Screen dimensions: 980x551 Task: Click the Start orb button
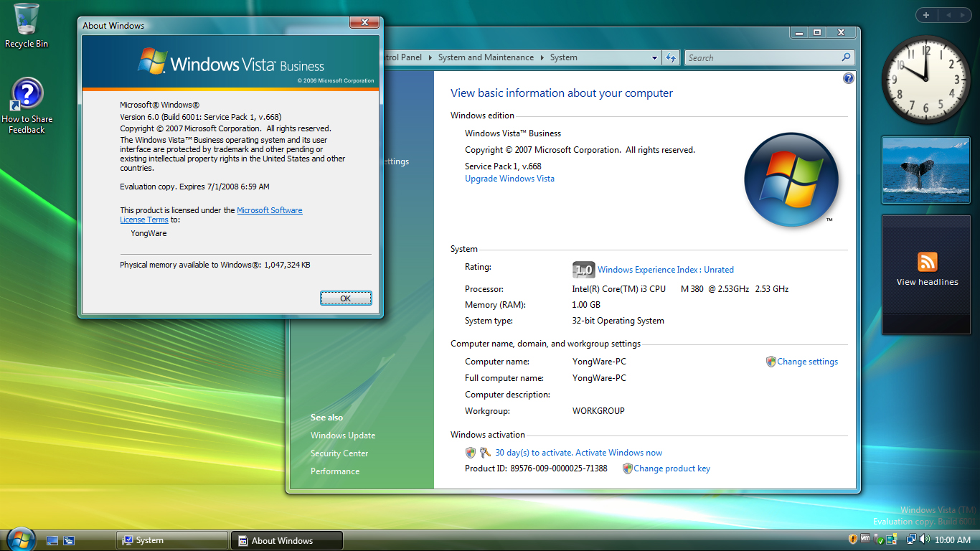click(x=21, y=539)
